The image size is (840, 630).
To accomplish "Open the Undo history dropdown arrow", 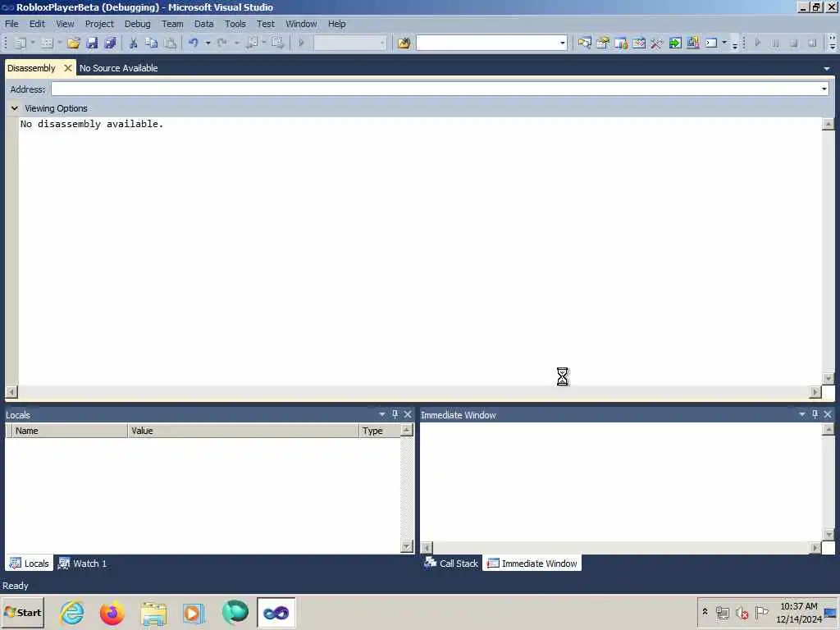I will coord(208,43).
